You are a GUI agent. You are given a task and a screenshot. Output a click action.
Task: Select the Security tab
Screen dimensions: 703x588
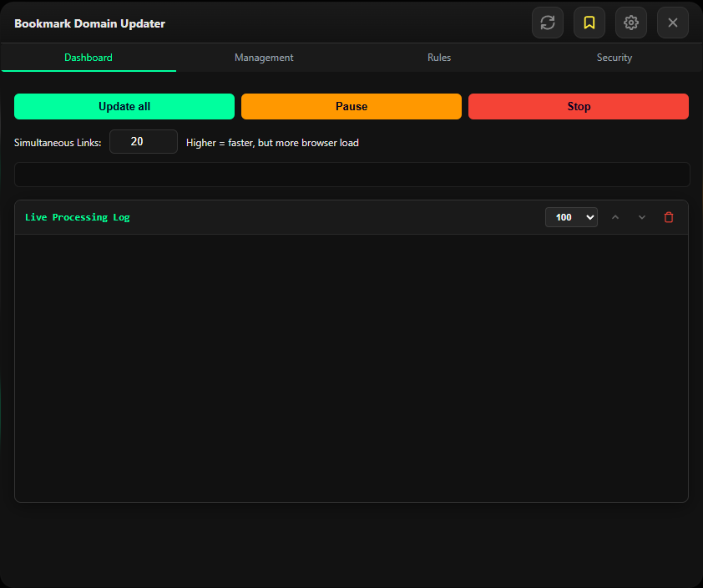(614, 58)
